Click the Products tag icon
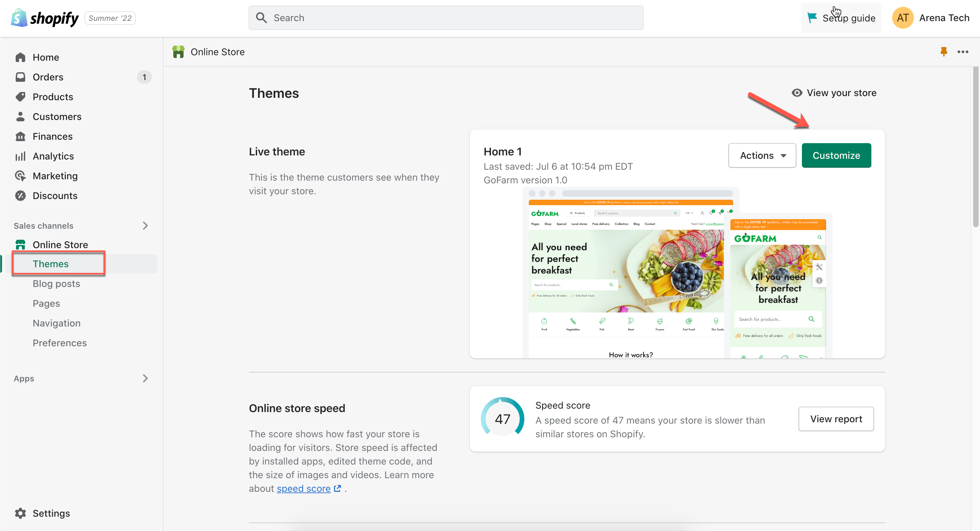 pyautogui.click(x=20, y=97)
